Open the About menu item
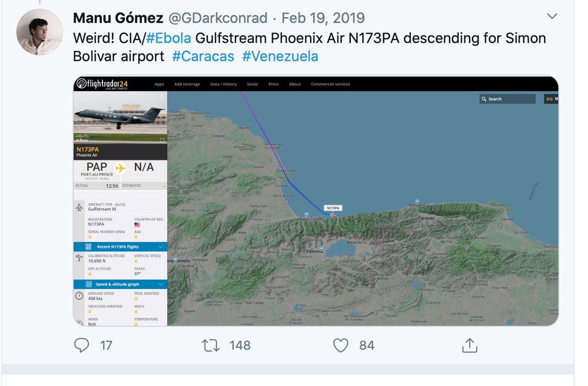The height and width of the screenshot is (386, 588). coord(295,84)
